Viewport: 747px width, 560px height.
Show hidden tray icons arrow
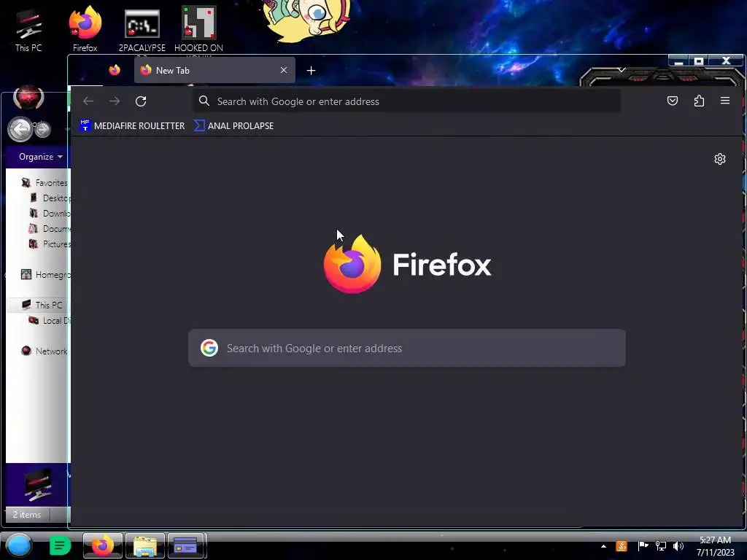pyautogui.click(x=603, y=546)
